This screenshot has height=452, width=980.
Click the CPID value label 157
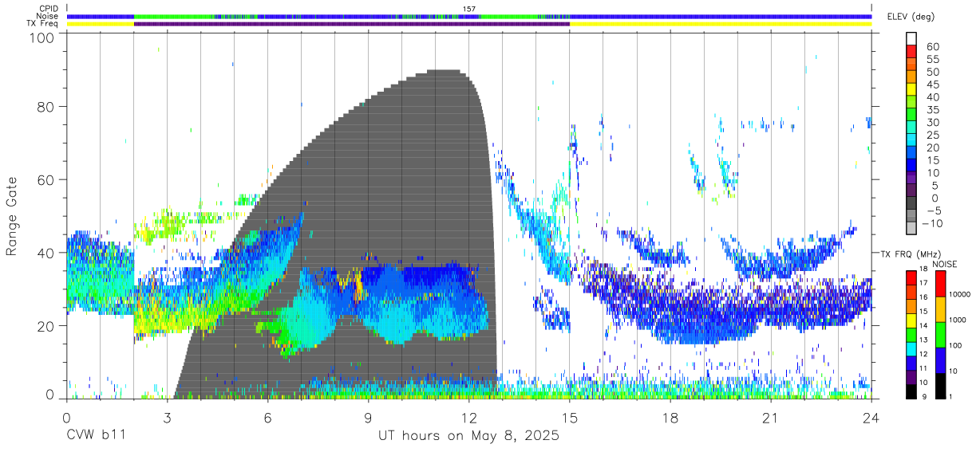(469, 9)
